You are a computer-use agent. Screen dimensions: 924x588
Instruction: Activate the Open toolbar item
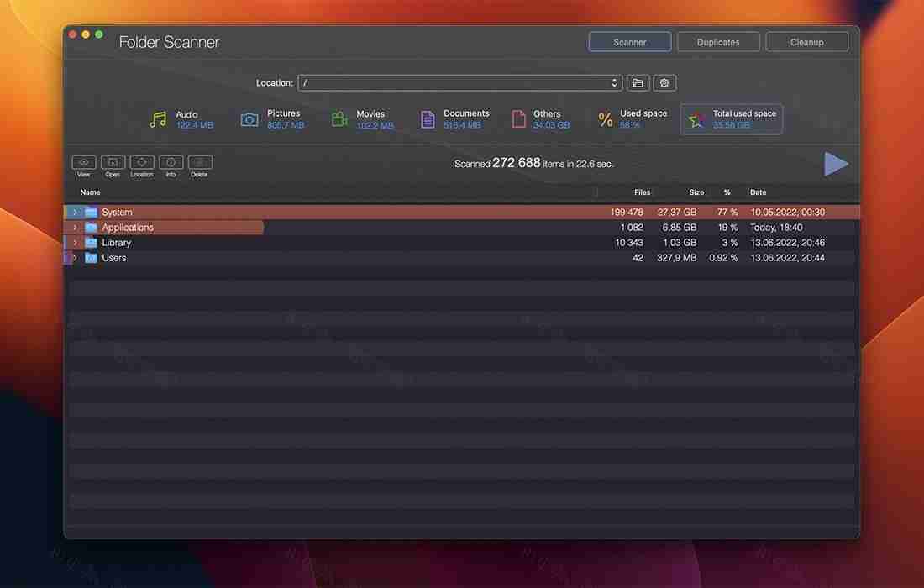coord(112,164)
